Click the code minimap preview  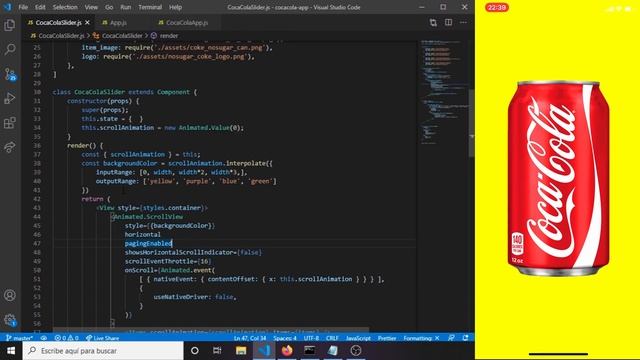pos(443,92)
